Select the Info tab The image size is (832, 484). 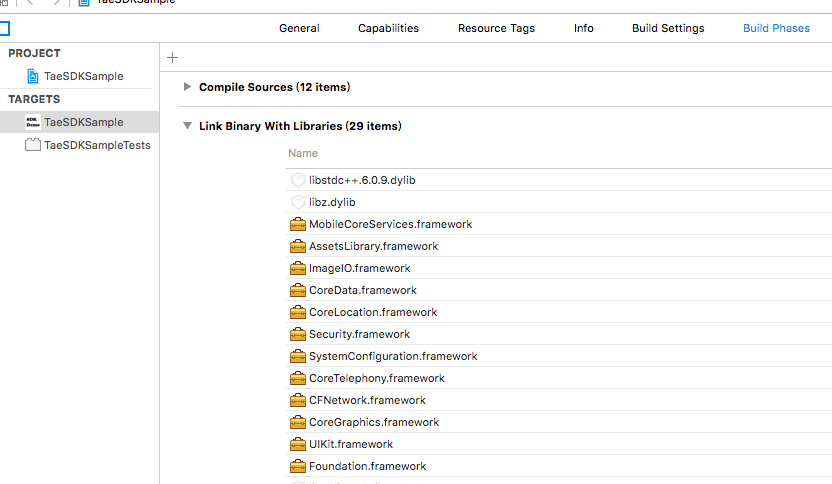(x=584, y=28)
